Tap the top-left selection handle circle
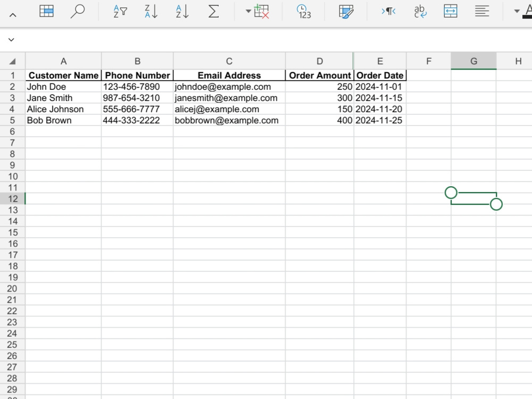Viewport: 532px width, 399px height. tap(451, 193)
